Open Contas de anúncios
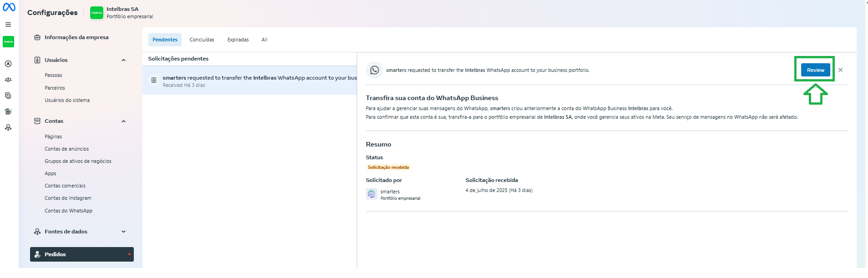This screenshot has width=868, height=278. point(66,149)
